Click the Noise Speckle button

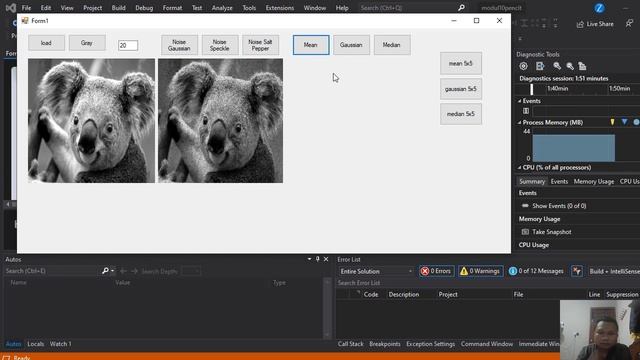pos(220,45)
